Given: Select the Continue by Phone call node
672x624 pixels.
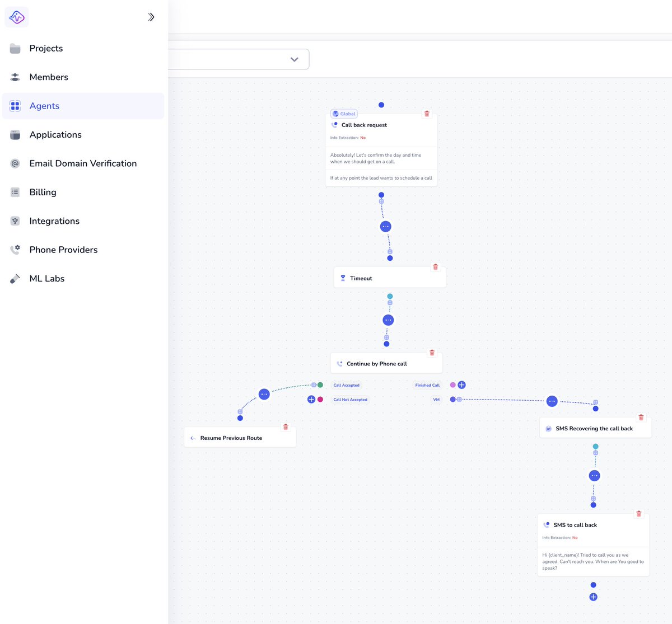Looking at the screenshot, I should pos(386,364).
